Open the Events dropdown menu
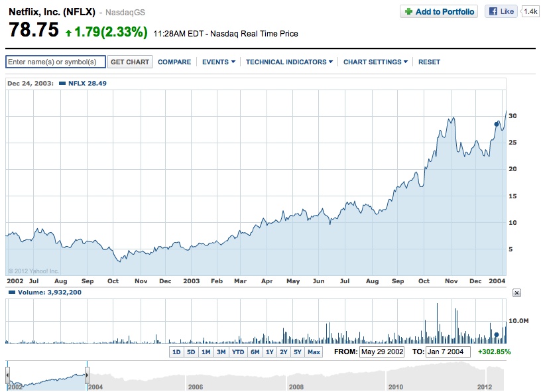The image size is (541, 392). tap(219, 62)
